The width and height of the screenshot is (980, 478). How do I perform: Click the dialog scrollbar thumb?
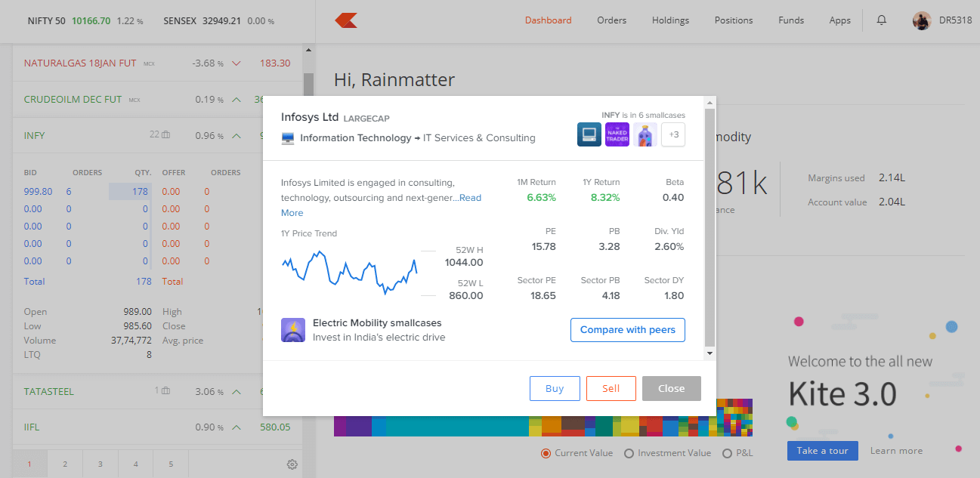[709, 227]
